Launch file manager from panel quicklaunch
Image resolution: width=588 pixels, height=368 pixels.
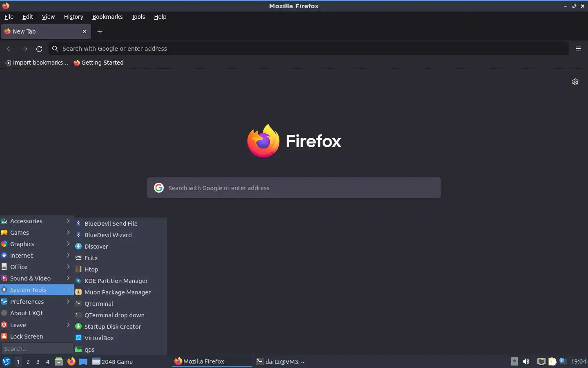coord(59,361)
